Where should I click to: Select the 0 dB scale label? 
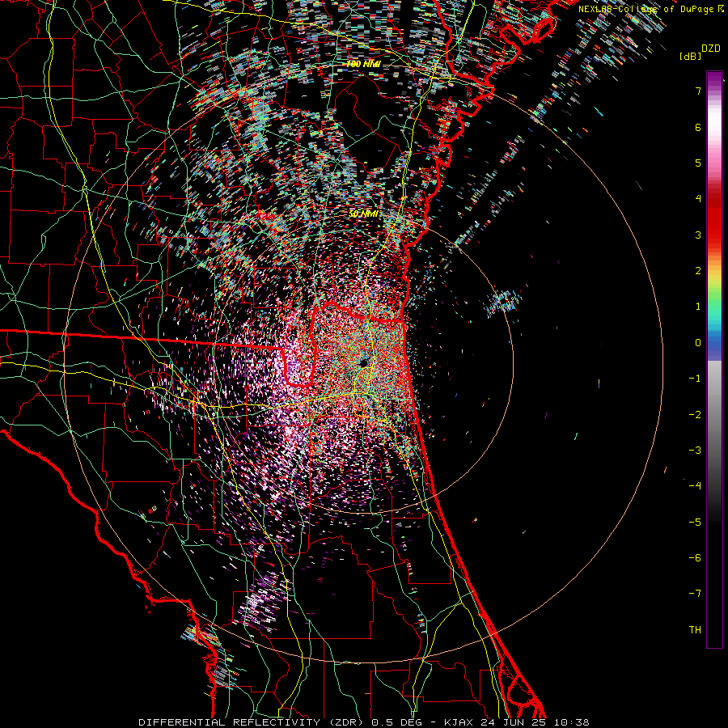click(x=698, y=343)
